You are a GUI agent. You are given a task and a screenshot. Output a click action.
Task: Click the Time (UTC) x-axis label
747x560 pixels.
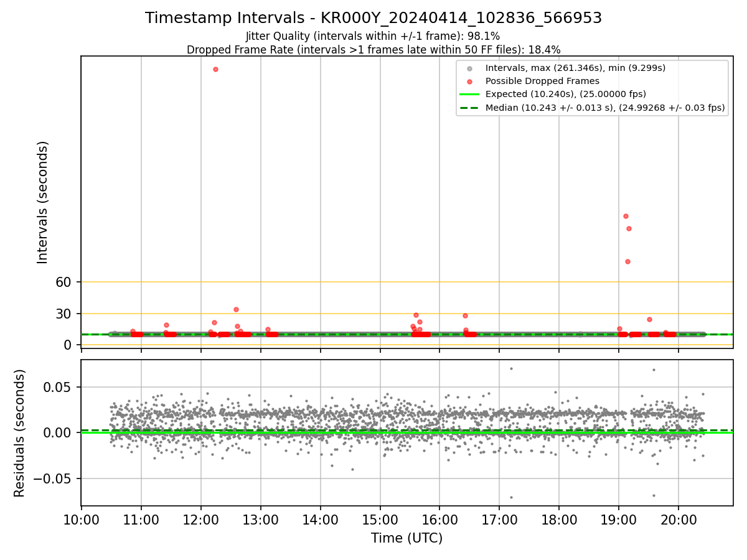(x=407, y=538)
